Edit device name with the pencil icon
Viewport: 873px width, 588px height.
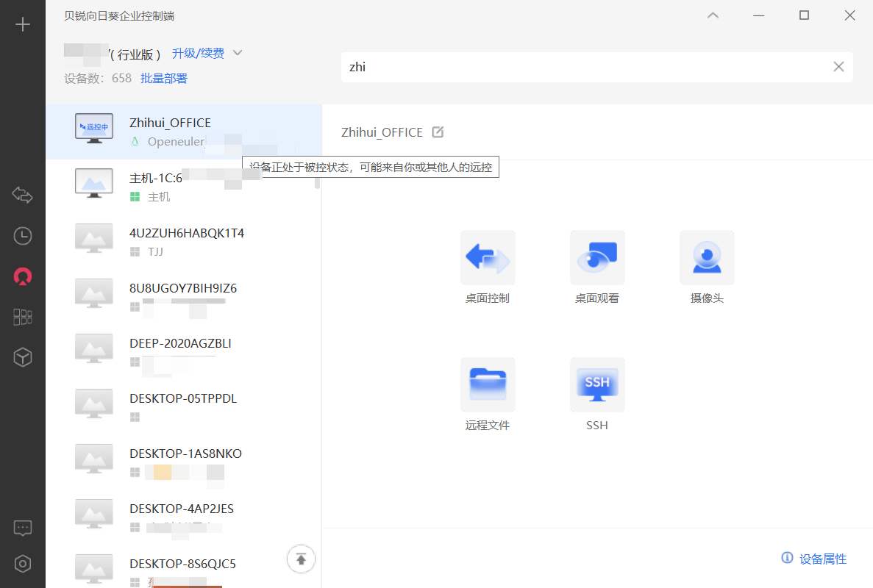(x=438, y=132)
